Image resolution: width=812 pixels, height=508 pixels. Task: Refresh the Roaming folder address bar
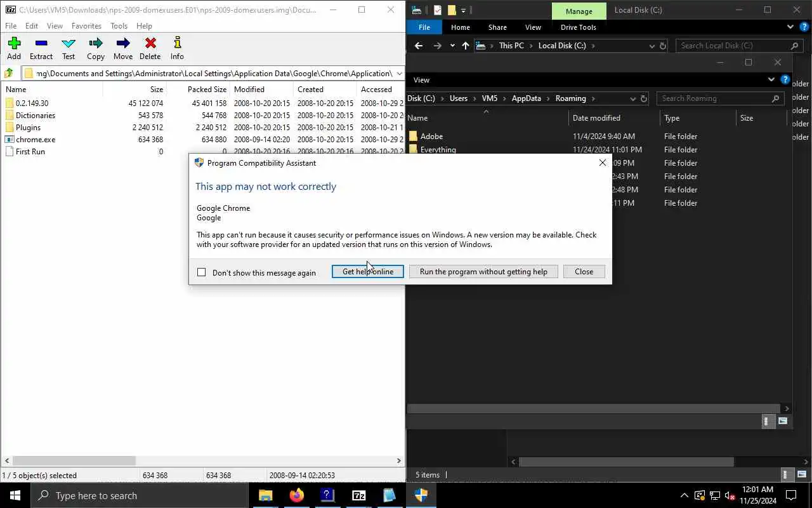(644, 98)
